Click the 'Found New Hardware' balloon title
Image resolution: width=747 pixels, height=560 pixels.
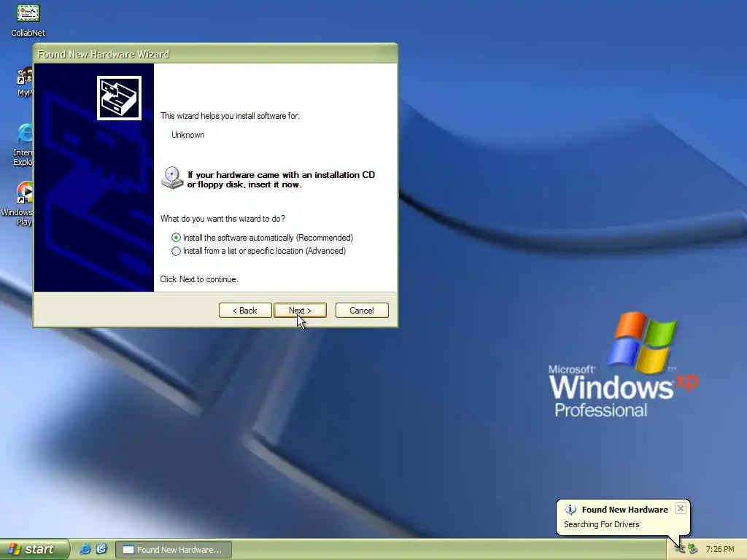pyautogui.click(x=624, y=510)
